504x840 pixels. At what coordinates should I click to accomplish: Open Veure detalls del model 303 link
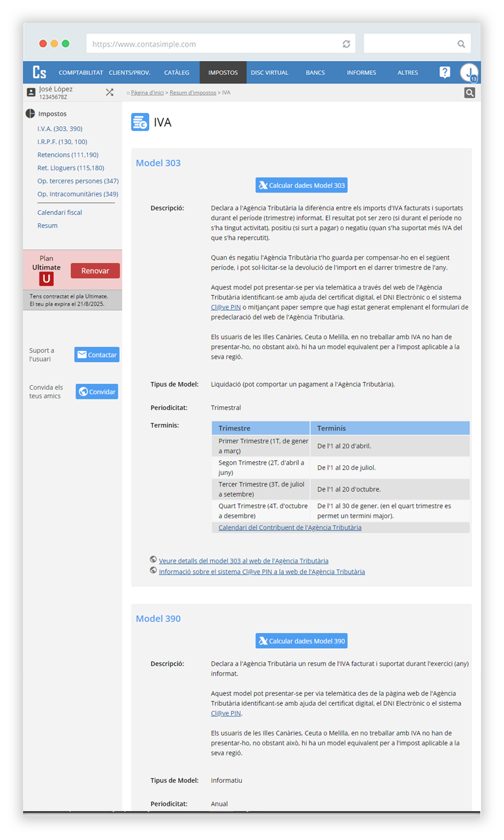click(244, 561)
